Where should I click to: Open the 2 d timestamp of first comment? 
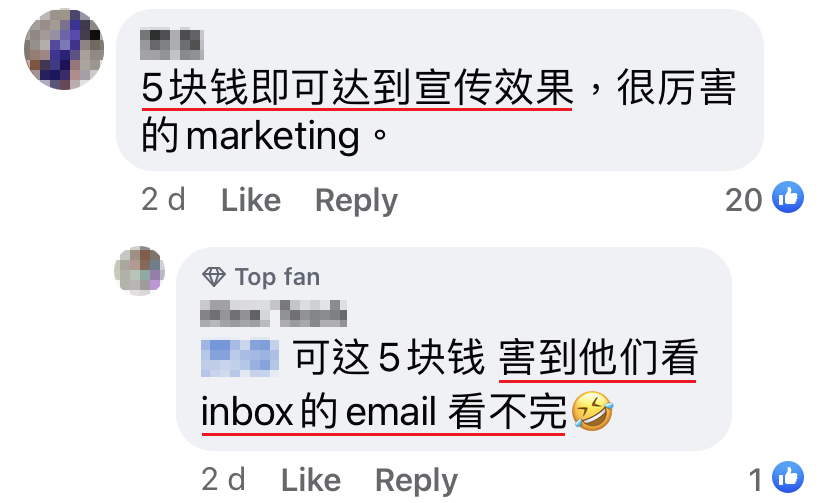click(163, 200)
